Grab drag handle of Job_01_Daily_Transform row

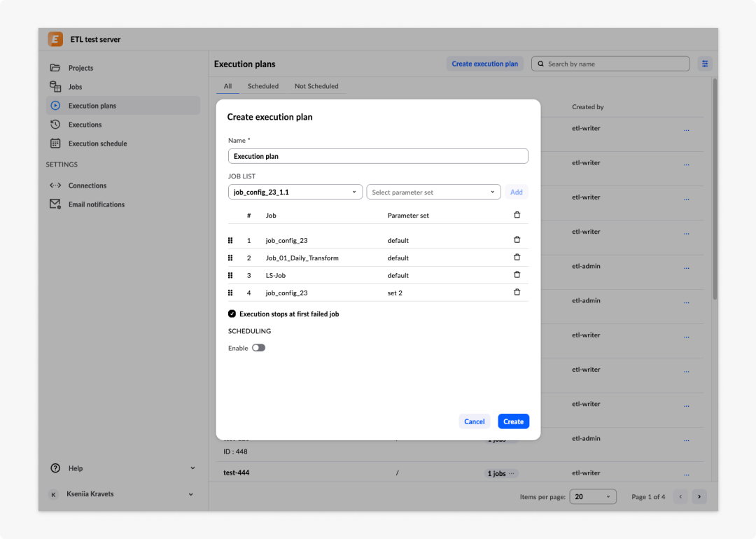tap(230, 258)
